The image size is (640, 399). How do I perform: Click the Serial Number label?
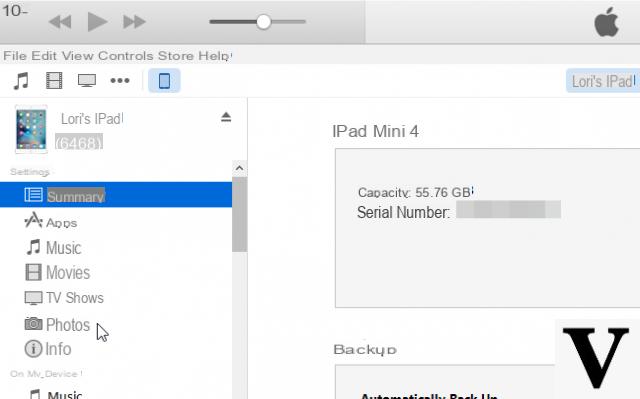click(403, 213)
